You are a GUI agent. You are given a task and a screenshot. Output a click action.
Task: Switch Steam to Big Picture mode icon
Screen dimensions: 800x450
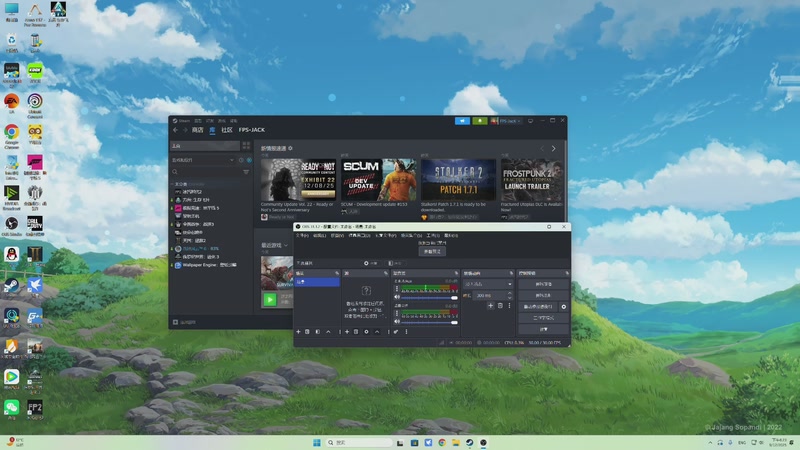click(x=531, y=121)
